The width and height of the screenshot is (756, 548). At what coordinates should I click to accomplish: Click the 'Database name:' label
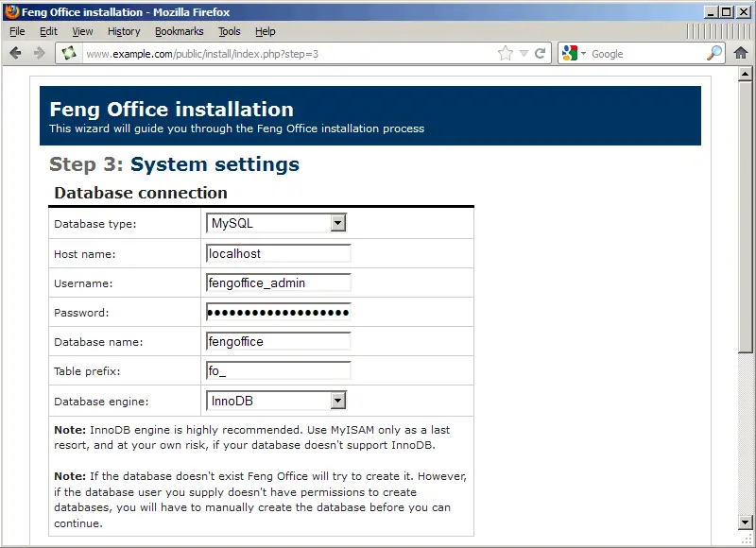pyautogui.click(x=98, y=342)
